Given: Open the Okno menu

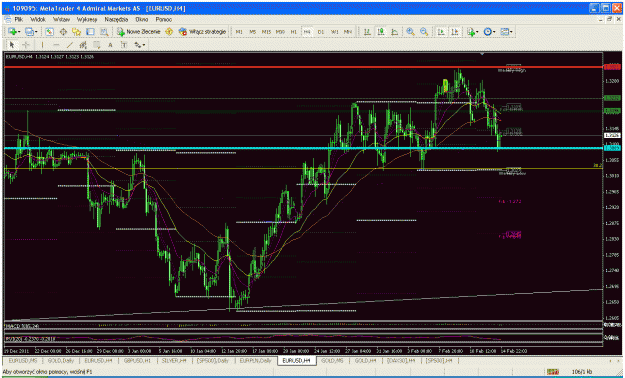Looking at the screenshot, I should coord(142,19).
